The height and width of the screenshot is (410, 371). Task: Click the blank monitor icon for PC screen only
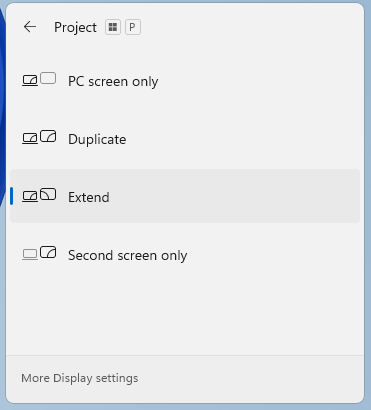pyautogui.click(x=48, y=78)
